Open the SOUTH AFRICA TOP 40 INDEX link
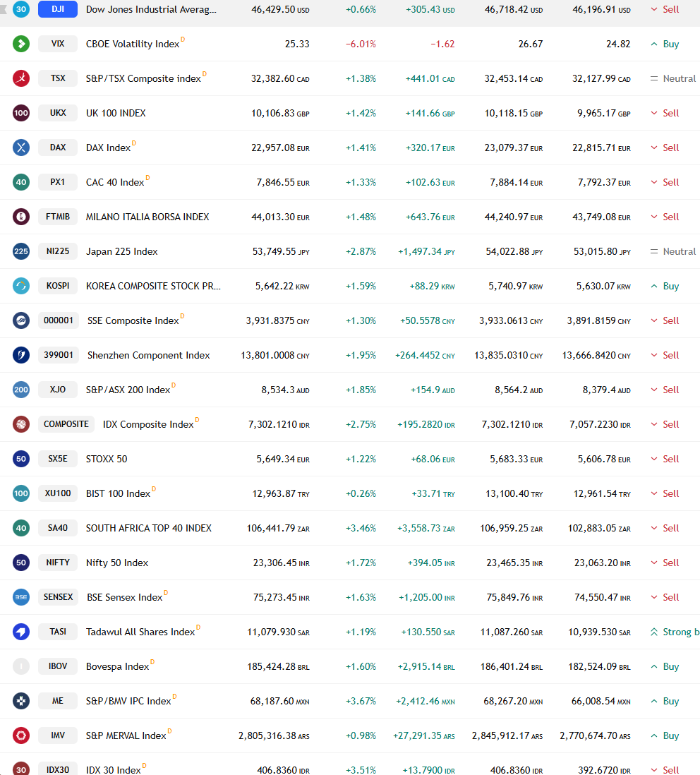The height and width of the screenshot is (775, 700). (x=149, y=528)
